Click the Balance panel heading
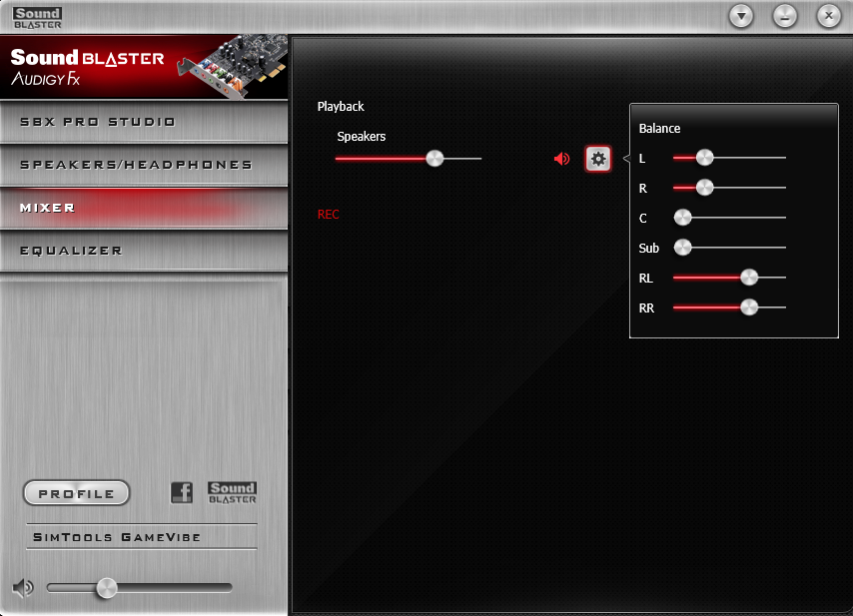This screenshot has width=853, height=616. point(659,129)
